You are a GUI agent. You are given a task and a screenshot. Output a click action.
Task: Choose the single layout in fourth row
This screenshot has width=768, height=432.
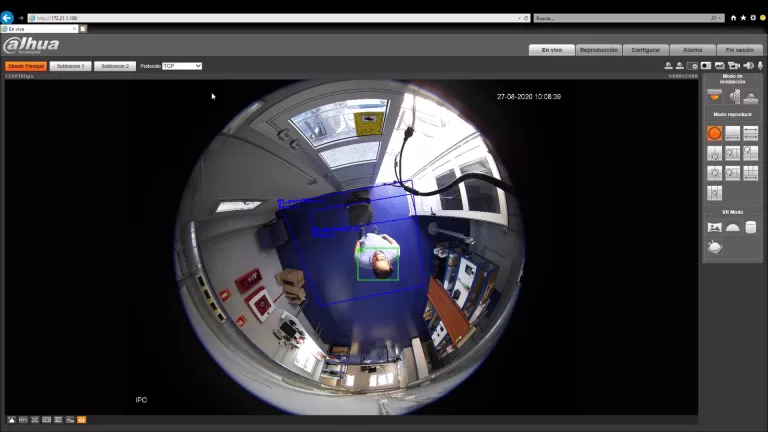click(715, 193)
